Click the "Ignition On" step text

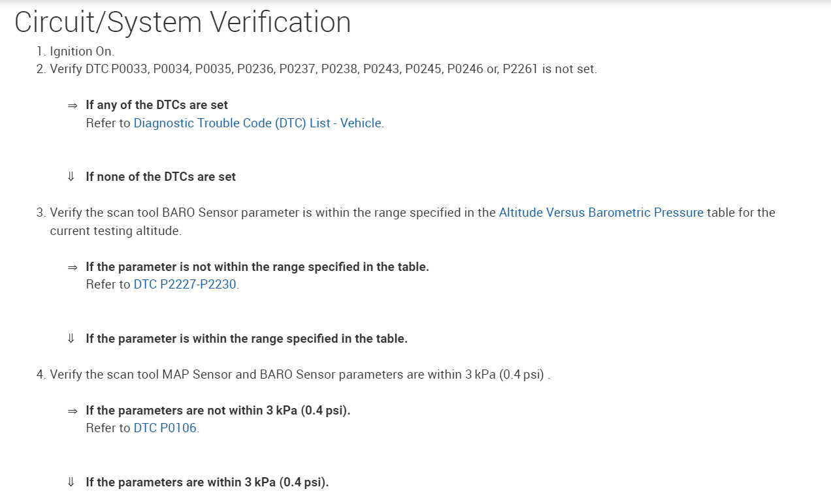click(x=82, y=51)
